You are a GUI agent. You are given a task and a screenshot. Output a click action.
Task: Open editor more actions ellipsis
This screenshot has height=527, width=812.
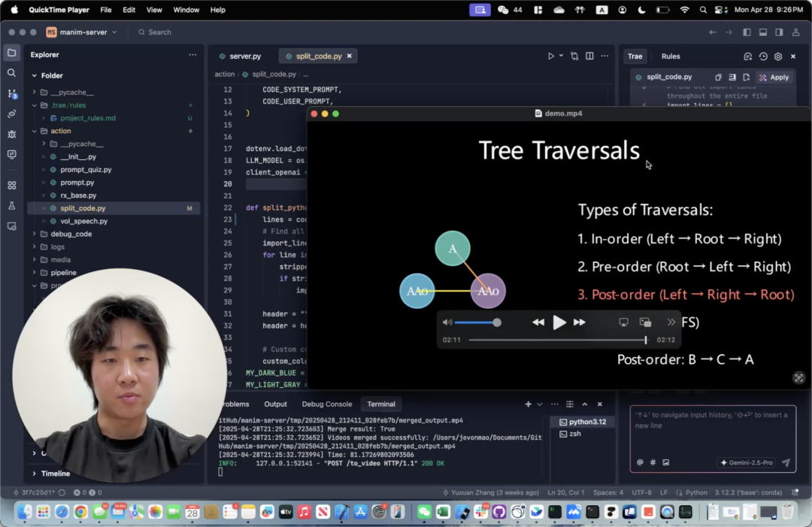(604, 56)
